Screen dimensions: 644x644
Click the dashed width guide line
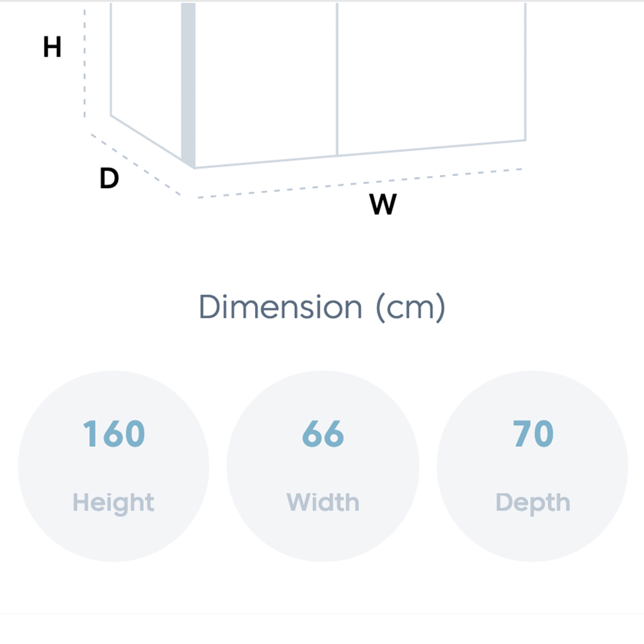[359, 183]
